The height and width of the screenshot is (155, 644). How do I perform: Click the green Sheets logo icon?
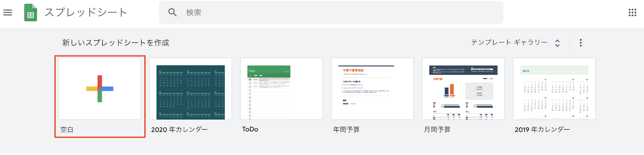coord(31,13)
